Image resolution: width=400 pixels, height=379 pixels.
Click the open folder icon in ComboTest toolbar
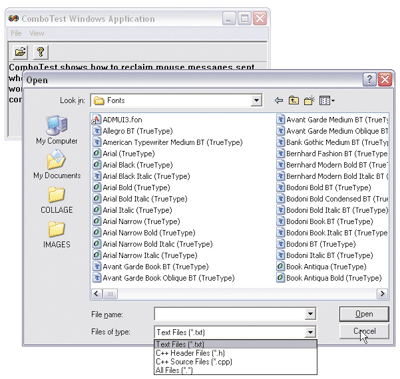pos(20,52)
